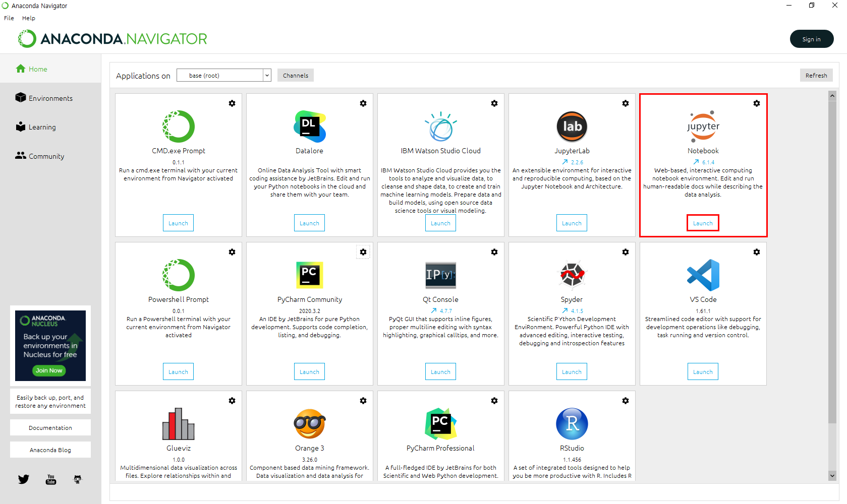Open settings gear on Spyder card
This screenshot has height=504, width=847.
click(626, 252)
